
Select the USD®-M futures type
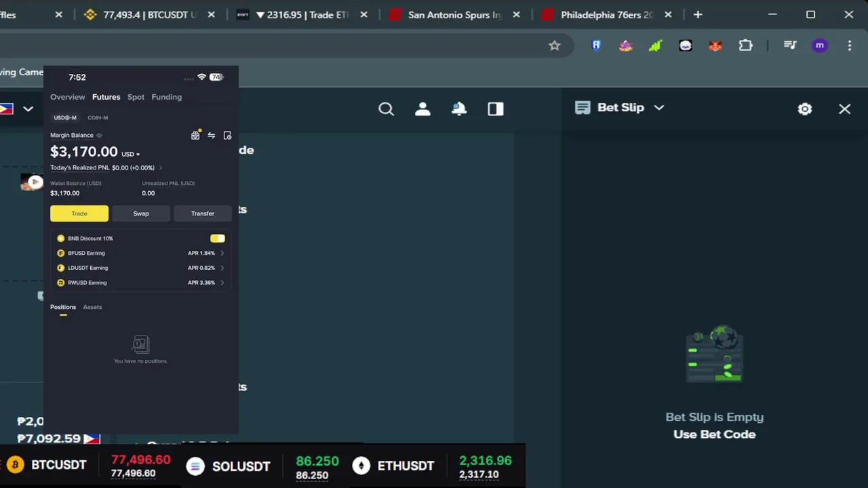click(x=65, y=118)
